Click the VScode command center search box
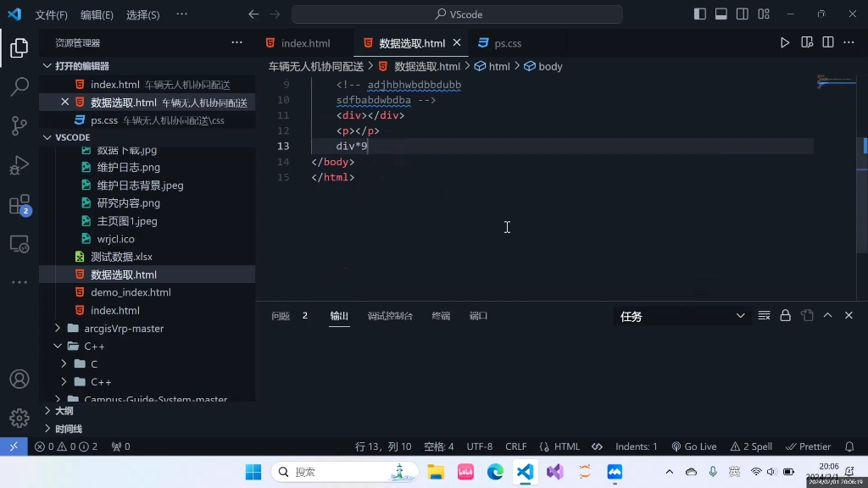 [457, 14]
